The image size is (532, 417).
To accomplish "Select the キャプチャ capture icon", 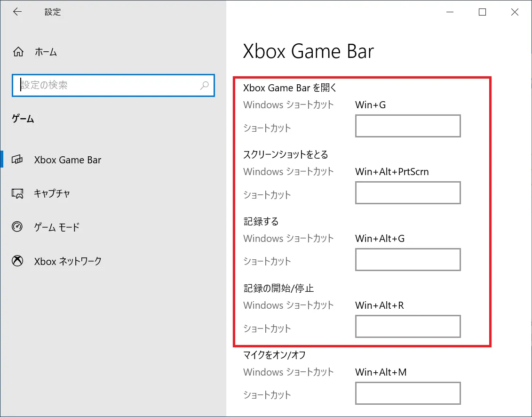I will click(x=17, y=193).
